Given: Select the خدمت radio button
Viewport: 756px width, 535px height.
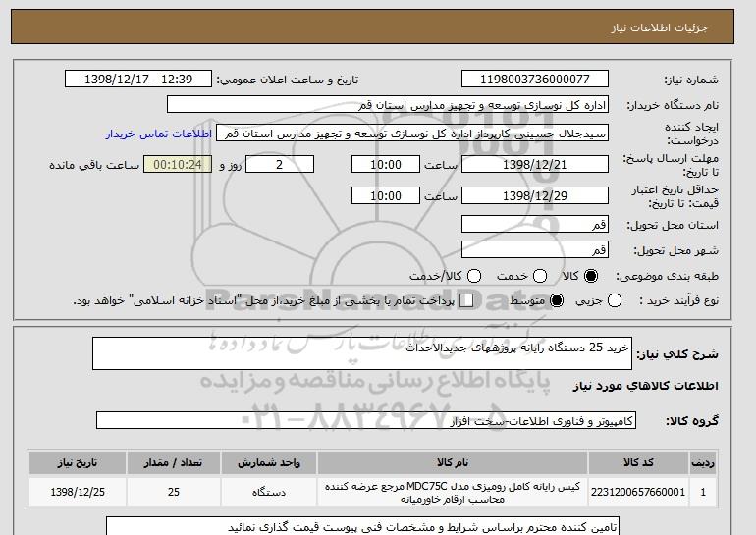Looking at the screenshot, I should coord(540,276).
